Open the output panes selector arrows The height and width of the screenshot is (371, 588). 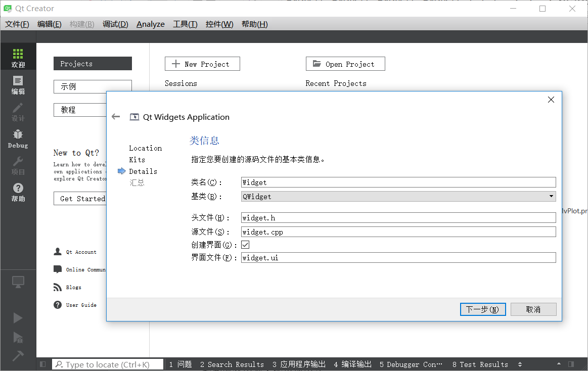(520, 364)
